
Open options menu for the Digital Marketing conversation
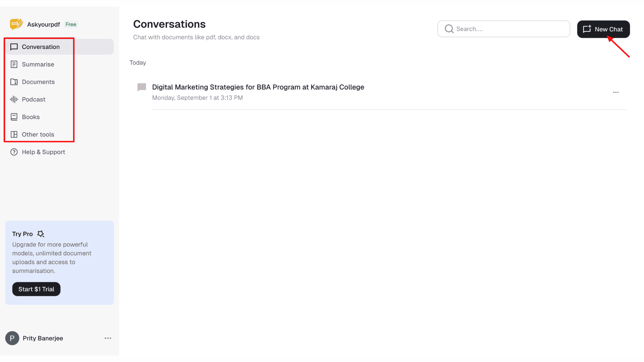tap(615, 92)
